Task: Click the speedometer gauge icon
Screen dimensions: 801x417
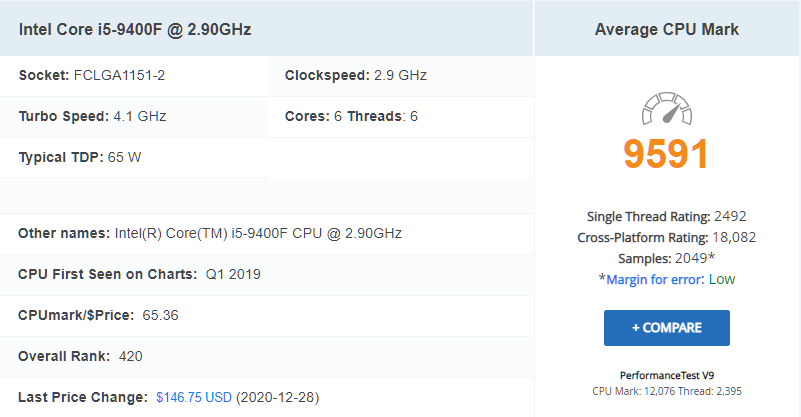Action: pos(666,110)
